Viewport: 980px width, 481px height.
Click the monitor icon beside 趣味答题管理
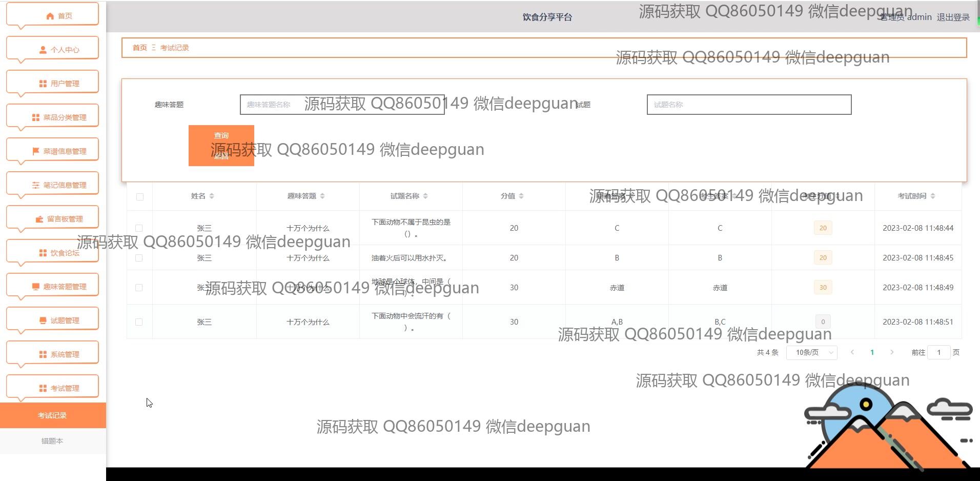(36, 287)
